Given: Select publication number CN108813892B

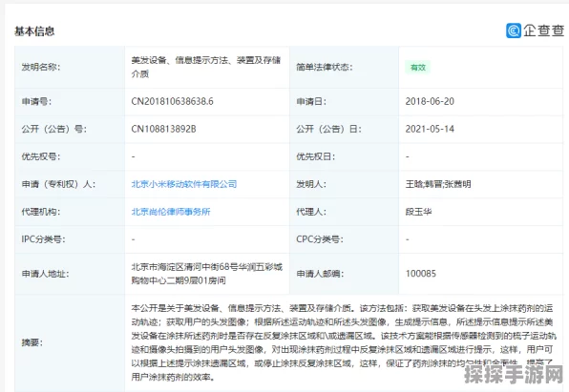Looking at the screenshot, I should (163, 129).
